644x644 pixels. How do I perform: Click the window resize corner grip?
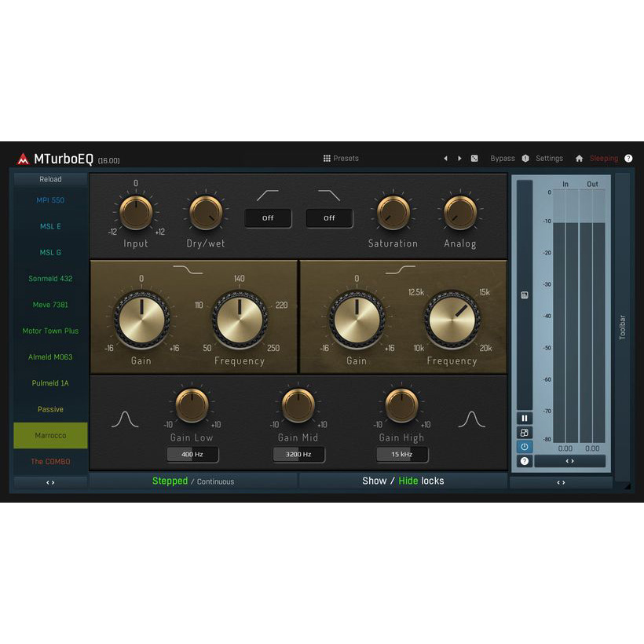(627, 486)
